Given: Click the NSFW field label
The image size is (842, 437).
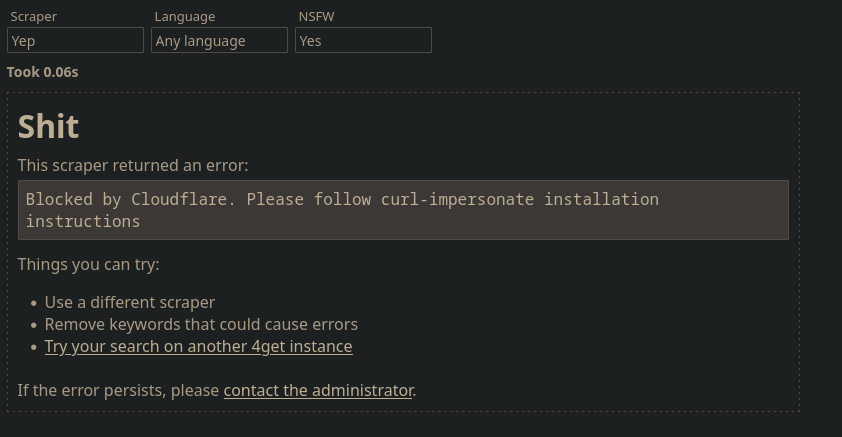Looking at the screenshot, I should pyautogui.click(x=316, y=17).
